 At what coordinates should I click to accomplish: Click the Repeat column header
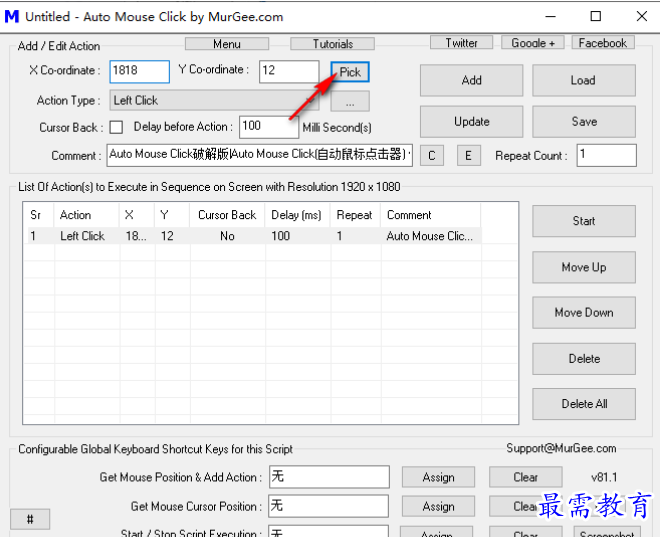[x=355, y=215]
